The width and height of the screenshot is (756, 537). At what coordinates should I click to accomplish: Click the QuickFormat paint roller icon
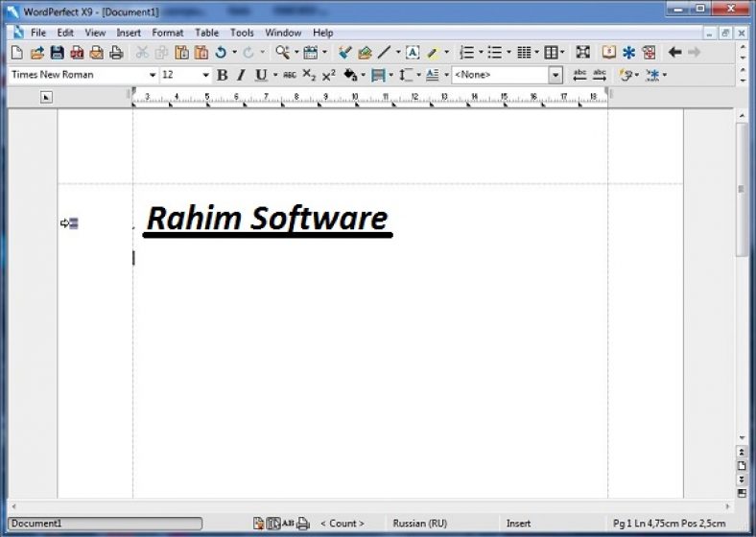click(344, 52)
